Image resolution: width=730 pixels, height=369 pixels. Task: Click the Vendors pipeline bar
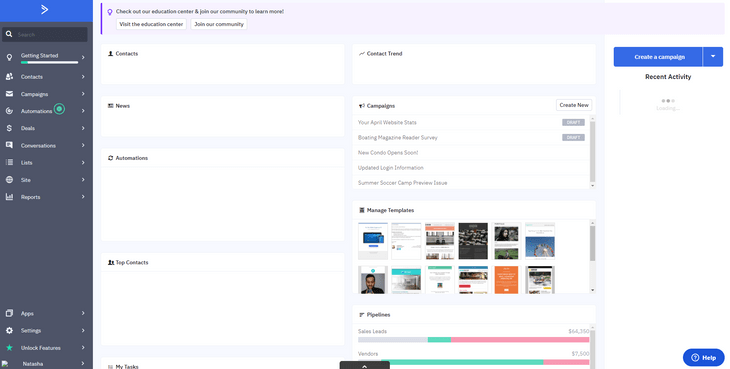(x=473, y=362)
